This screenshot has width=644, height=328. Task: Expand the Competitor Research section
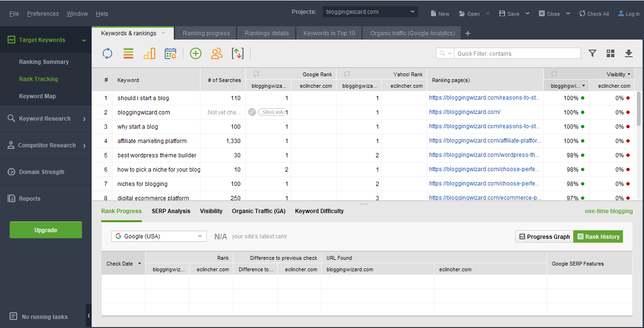click(84, 145)
